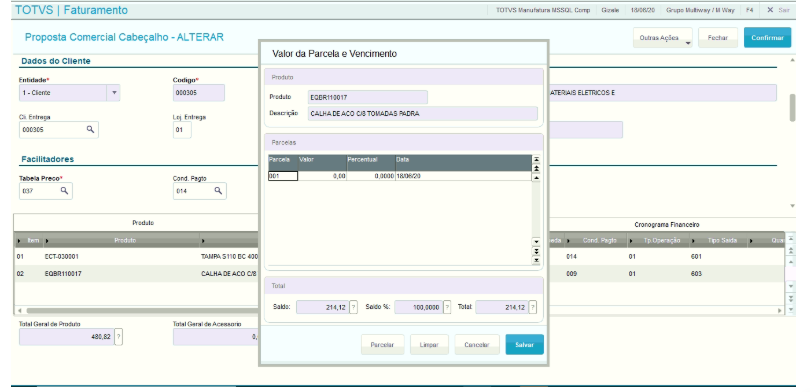This screenshot has width=810, height=392.
Task: Click the Parcelar button
Action: coord(382,344)
